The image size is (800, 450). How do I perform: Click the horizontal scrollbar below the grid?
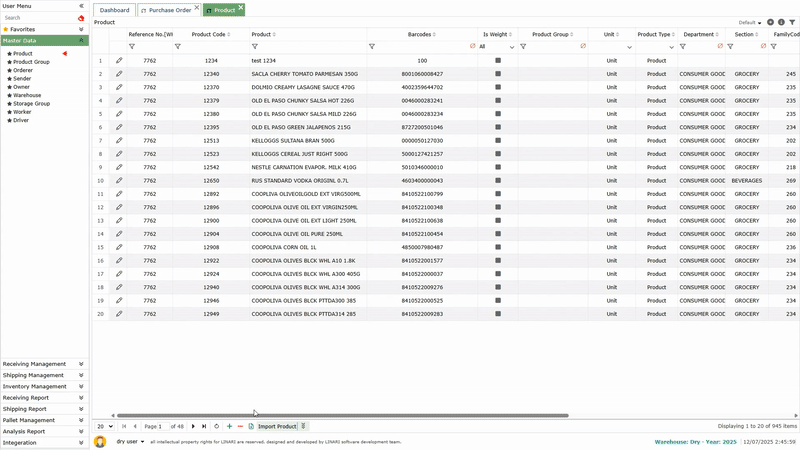340,415
